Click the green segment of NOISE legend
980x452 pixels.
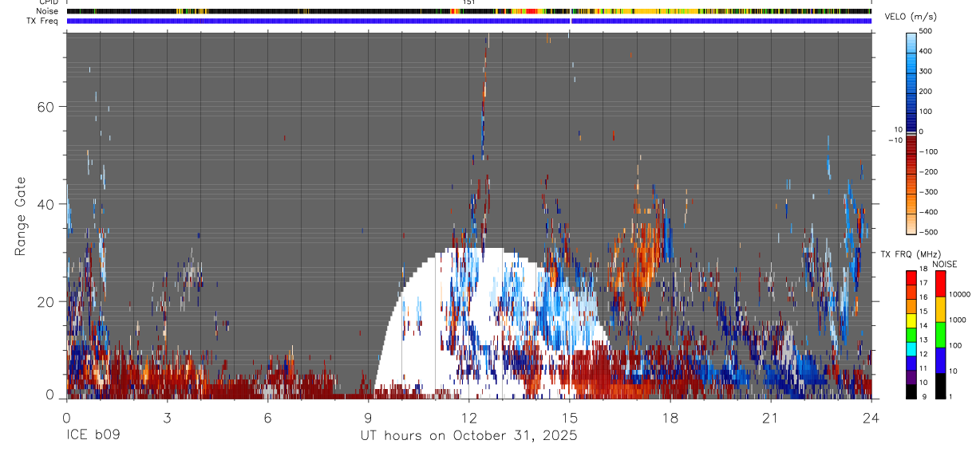click(x=941, y=335)
